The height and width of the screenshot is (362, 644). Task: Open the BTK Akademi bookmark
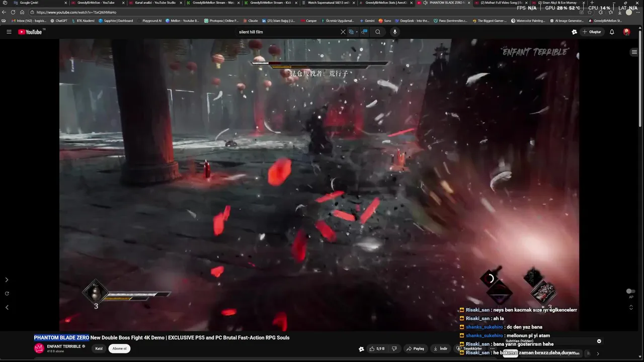[x=83, y=21]
